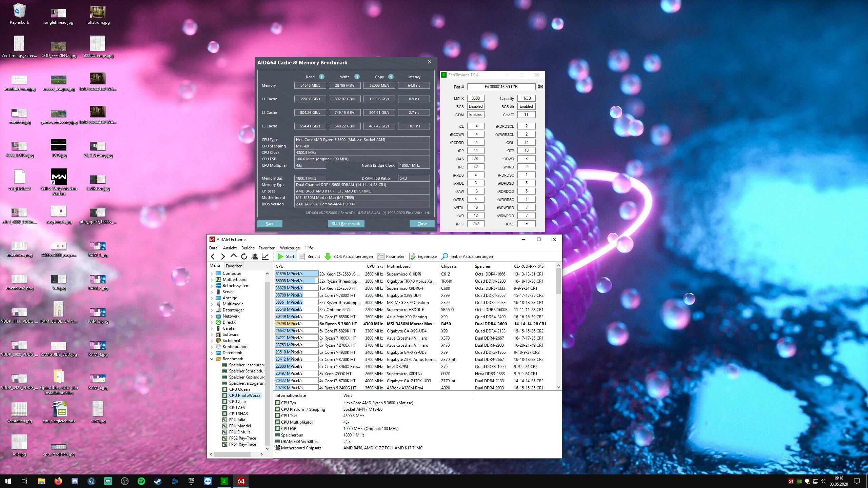This screenshot has height=488, width=868.
Task: Open Bericht report from AIDA64 toolbar
Action: [x=310, y=257]
